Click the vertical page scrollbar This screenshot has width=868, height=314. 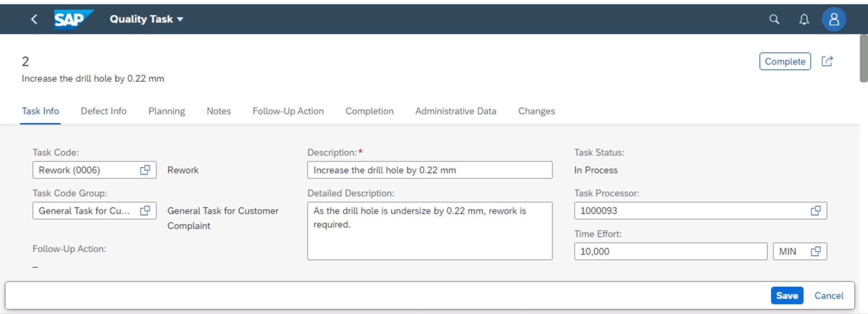[x=863, y=59]
